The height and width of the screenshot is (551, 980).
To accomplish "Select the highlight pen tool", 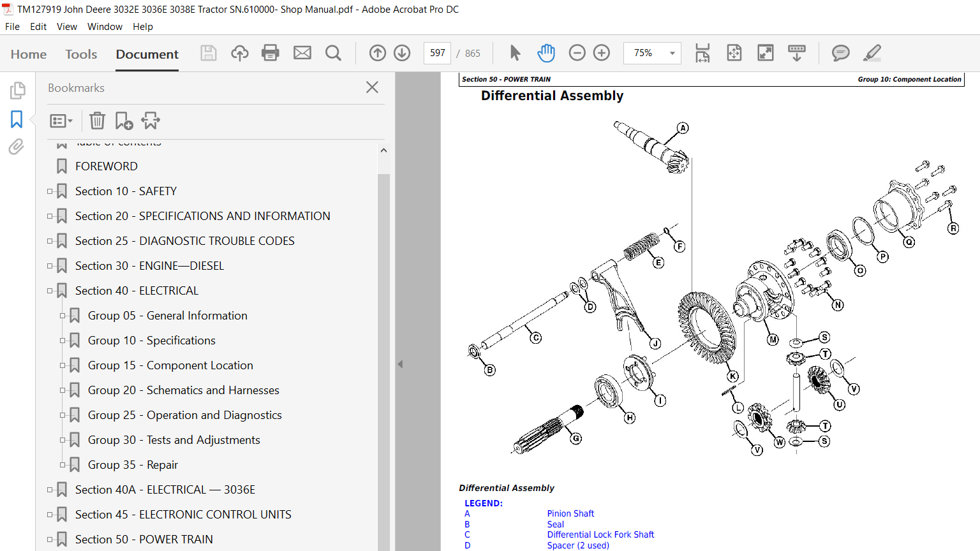I will (872, 53).
